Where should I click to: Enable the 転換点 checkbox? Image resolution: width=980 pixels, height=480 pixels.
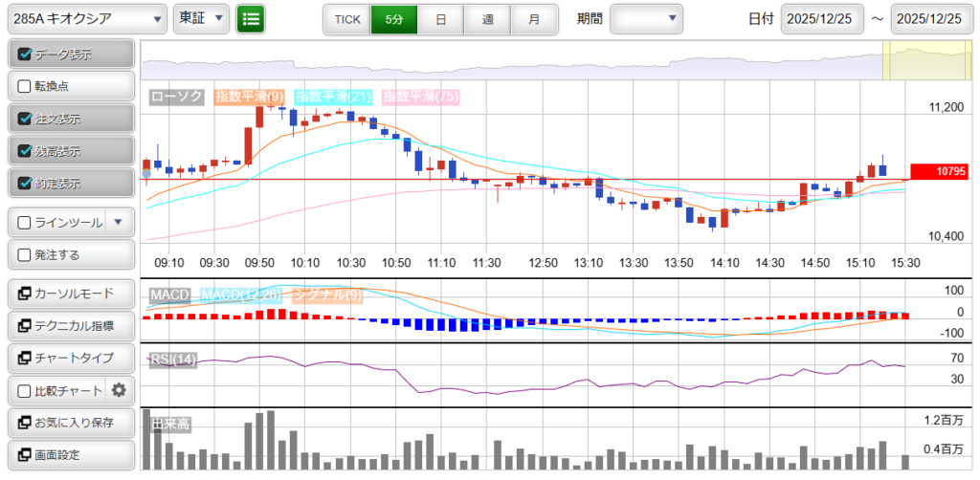coord(26,86)
